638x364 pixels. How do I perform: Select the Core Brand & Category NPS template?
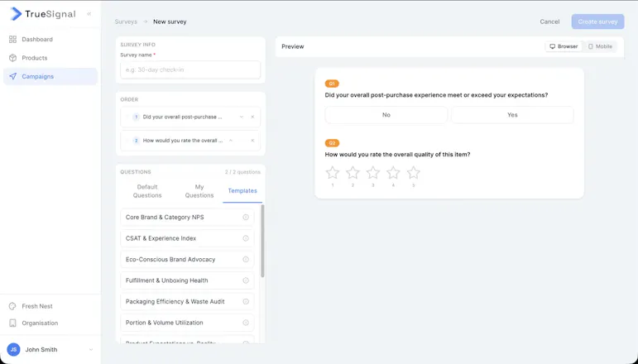[x=187, y=218]
